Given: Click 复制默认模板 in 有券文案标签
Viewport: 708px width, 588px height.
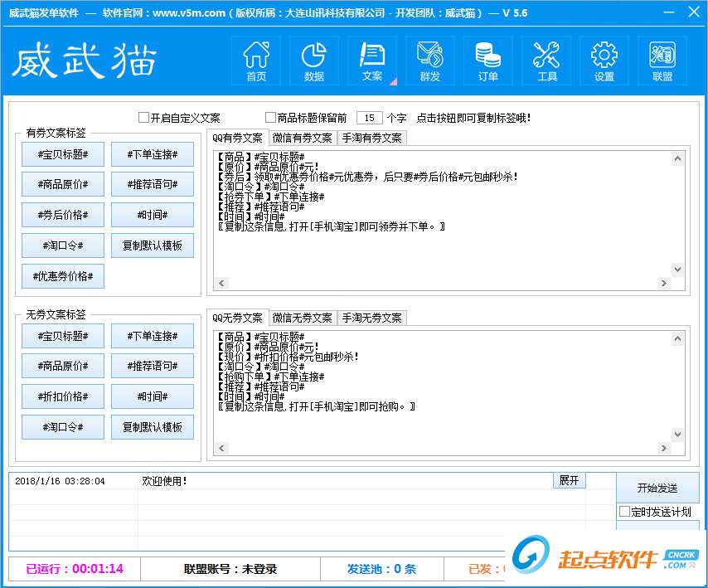Looking at the screenshot, I should point(153,245).
